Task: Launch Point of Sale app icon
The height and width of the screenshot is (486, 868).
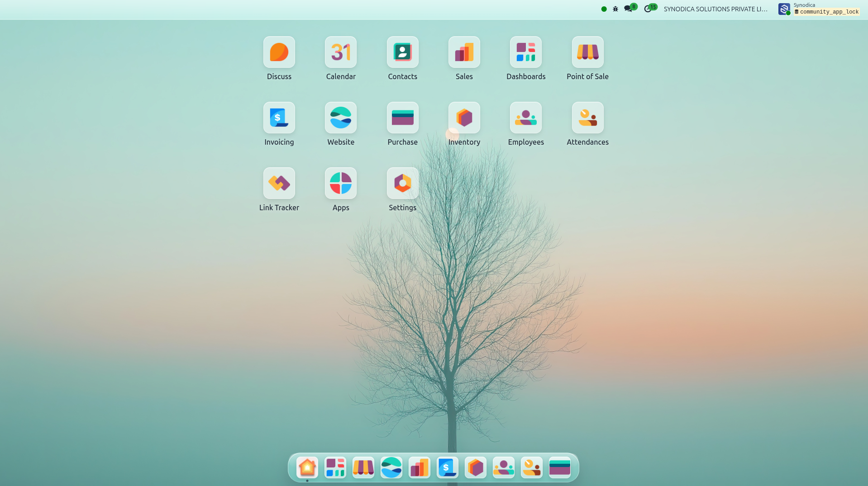Action: (587, 52)
